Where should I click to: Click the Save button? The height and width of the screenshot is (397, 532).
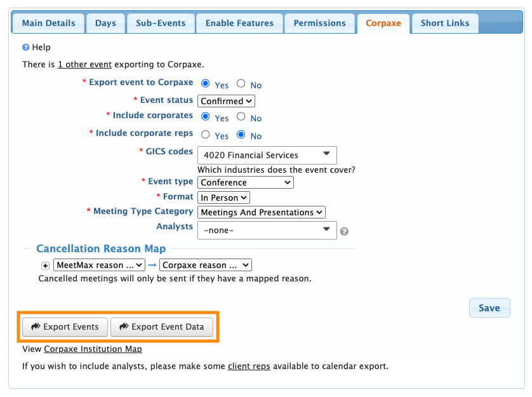point(489,308)
